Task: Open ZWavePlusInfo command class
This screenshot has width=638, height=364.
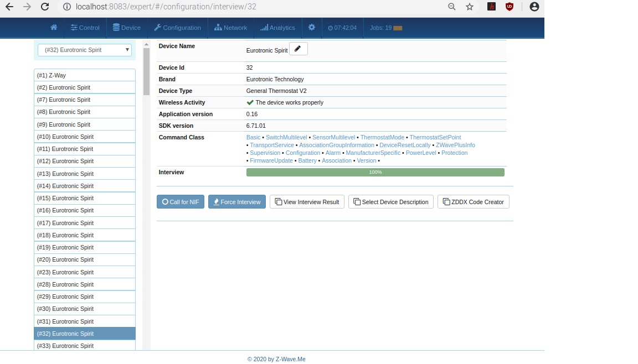Action: point(455,145)
